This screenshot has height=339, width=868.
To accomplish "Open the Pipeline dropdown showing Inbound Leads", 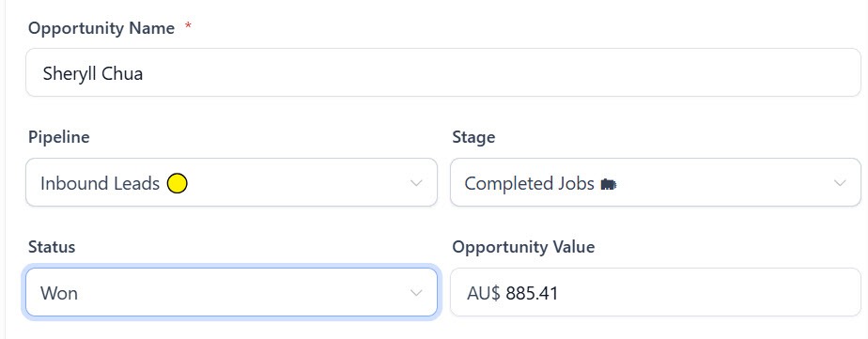I will point(231,182).
